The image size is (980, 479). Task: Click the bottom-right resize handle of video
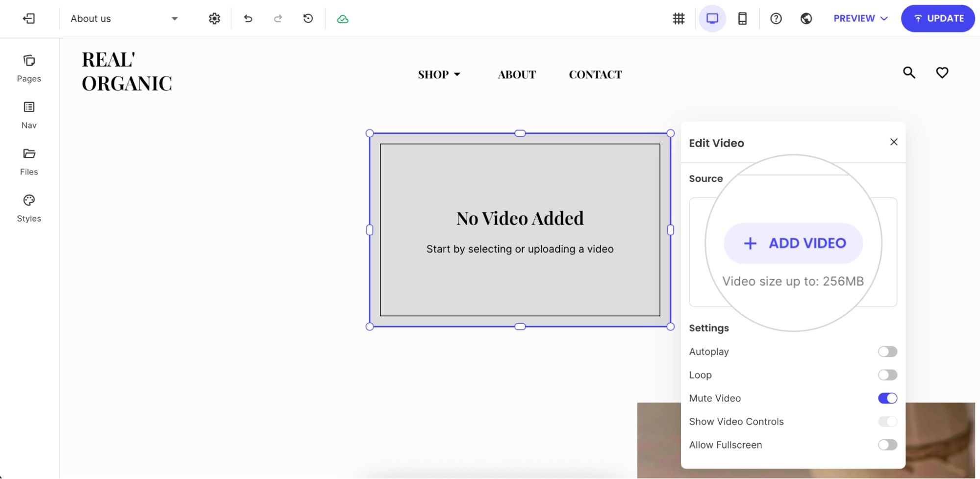coord(670,327)
